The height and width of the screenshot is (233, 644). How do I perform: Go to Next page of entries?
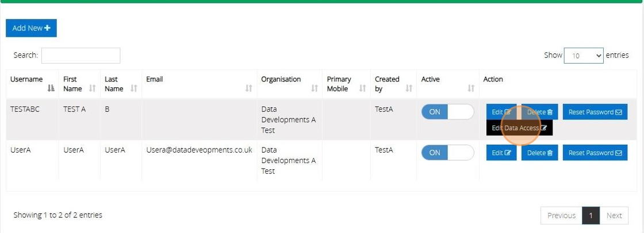[614, 216]
